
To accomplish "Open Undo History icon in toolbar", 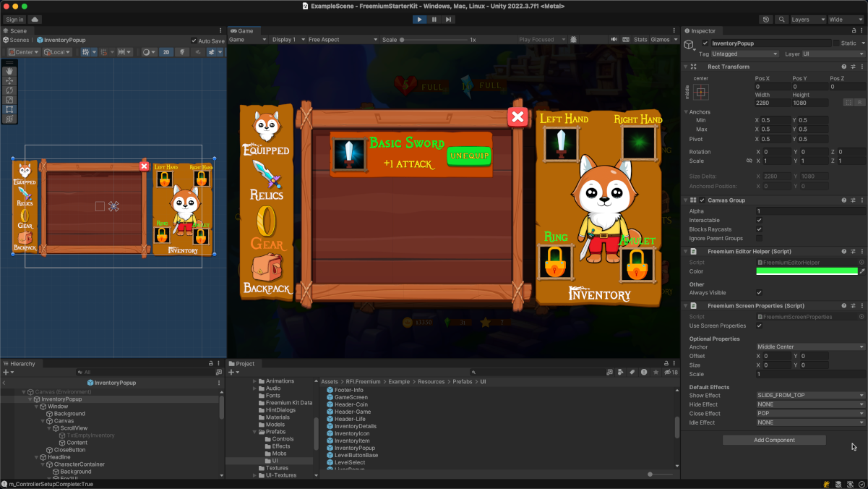I will [x=766, y=20].
